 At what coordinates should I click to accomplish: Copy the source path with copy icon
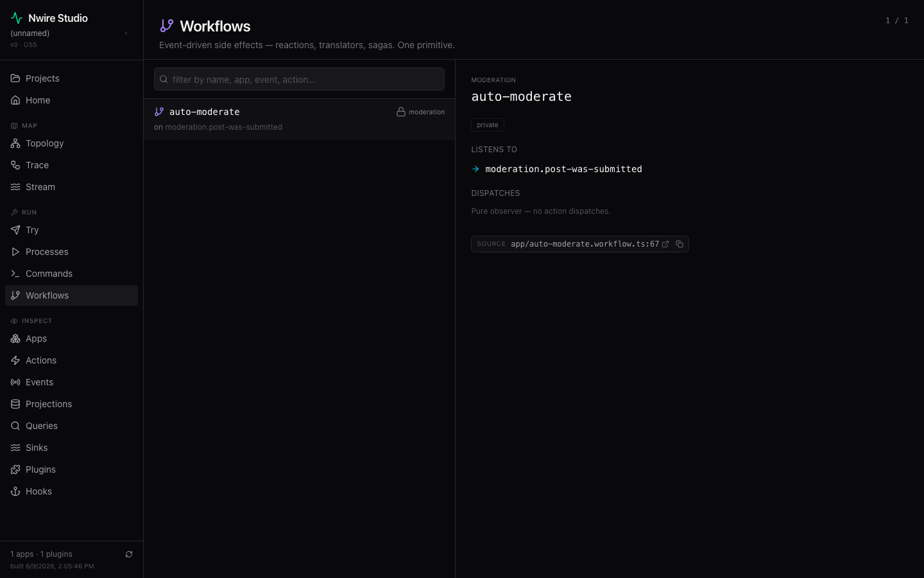point(680,244)
